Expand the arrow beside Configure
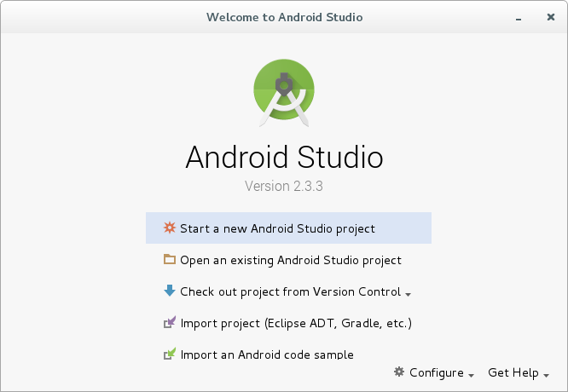 click(471, 376)
